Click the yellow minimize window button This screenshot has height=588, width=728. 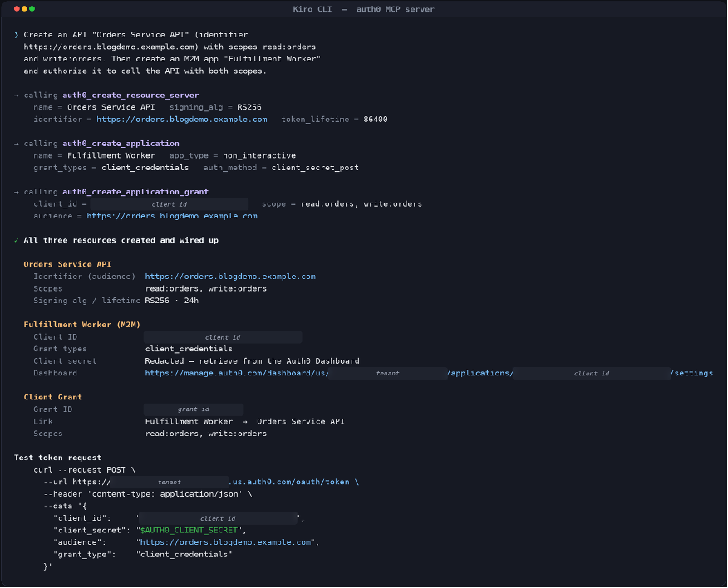[24, 9]
